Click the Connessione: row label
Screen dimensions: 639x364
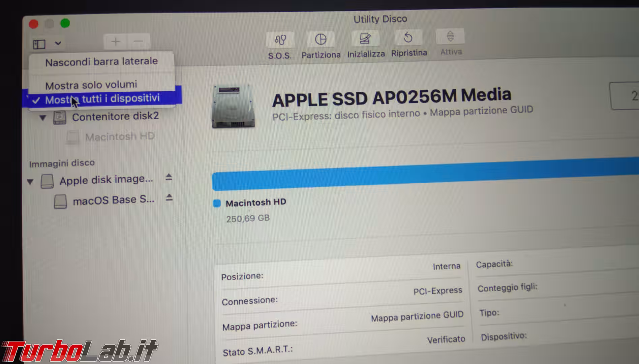(x=250, y=301)
